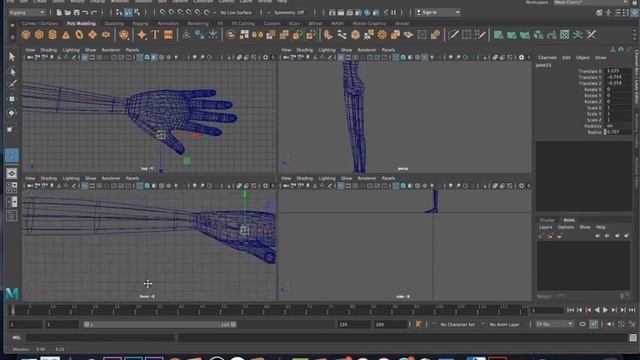Open the Anim tab in layer editor
This screenshot has height=360, width=640.
569,220
